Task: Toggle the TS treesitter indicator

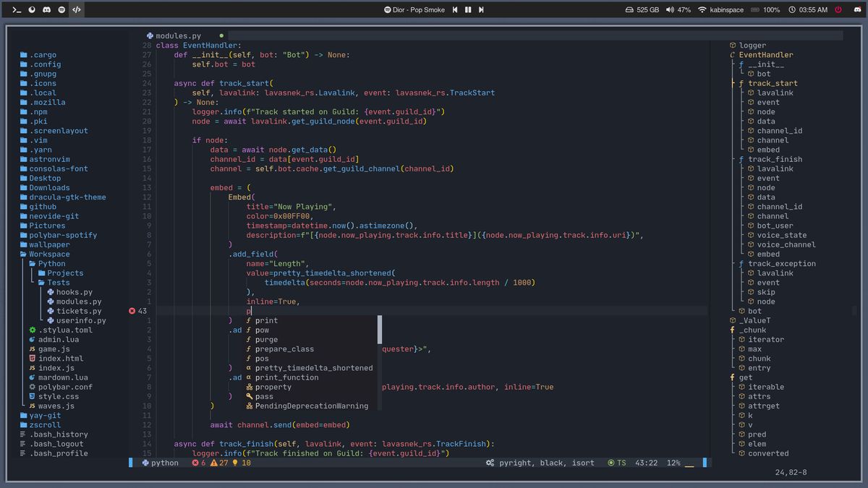Action: (616, 463)
